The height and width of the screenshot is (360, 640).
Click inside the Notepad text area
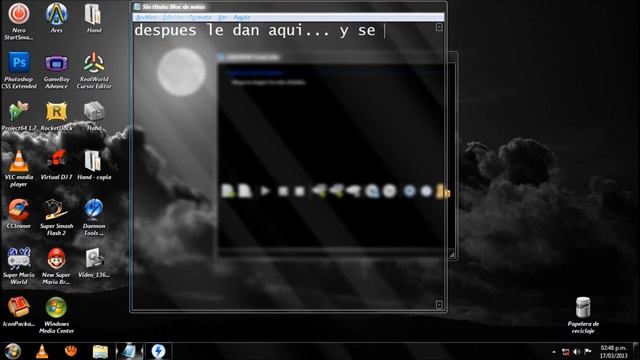click(x=284, y=166)
